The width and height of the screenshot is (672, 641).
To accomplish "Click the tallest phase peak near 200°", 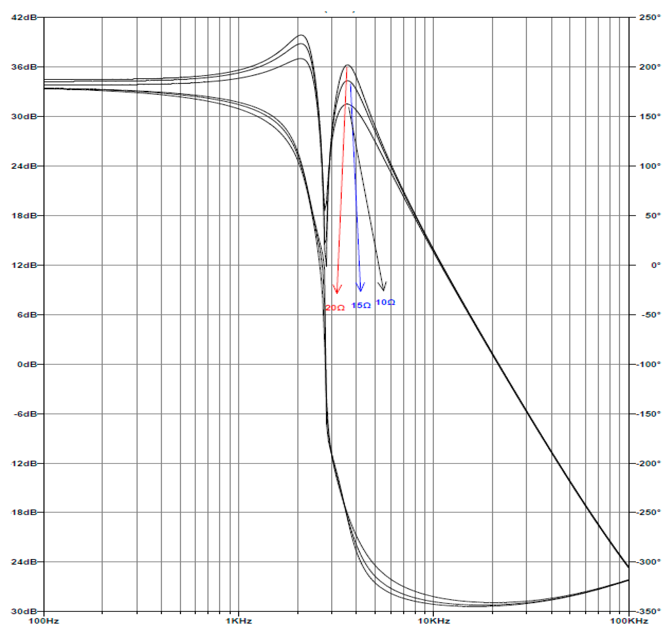I will 347,65.
